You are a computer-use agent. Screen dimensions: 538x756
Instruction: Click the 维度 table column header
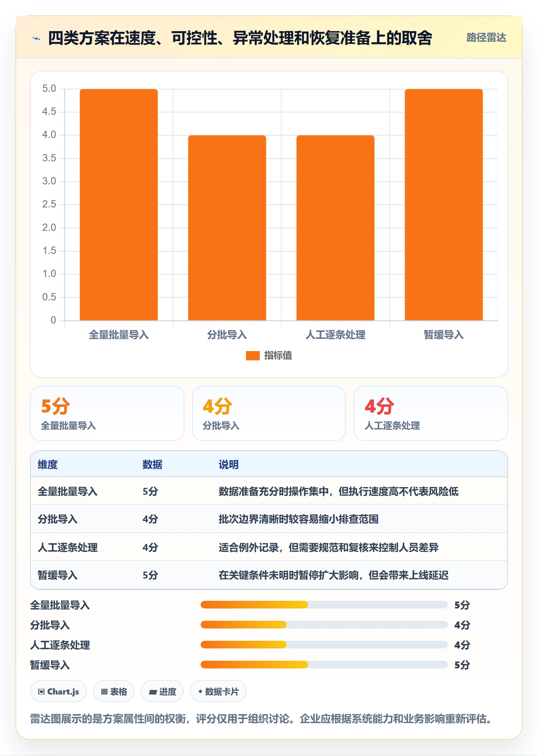pyautogui.click(x=48, y=464)
